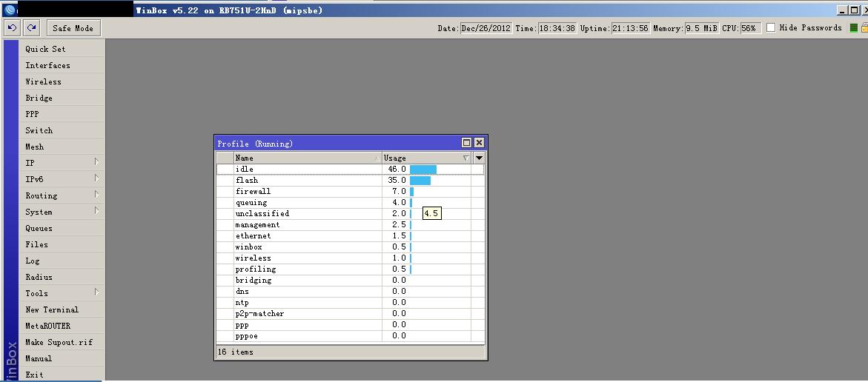Select the idle row

click(x=351, y=170)
